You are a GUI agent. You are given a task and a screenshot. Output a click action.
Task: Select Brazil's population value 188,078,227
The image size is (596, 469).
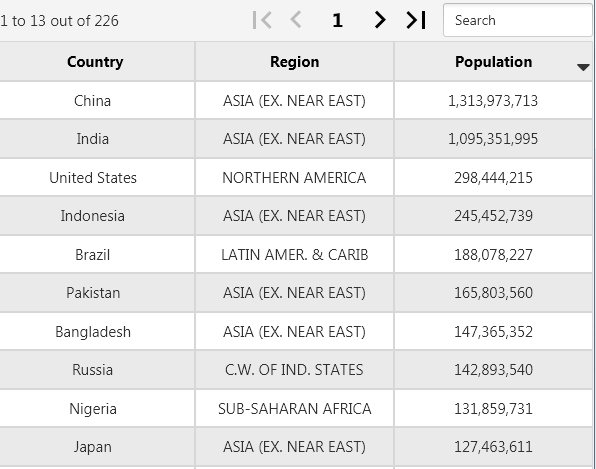coord(493,255)
